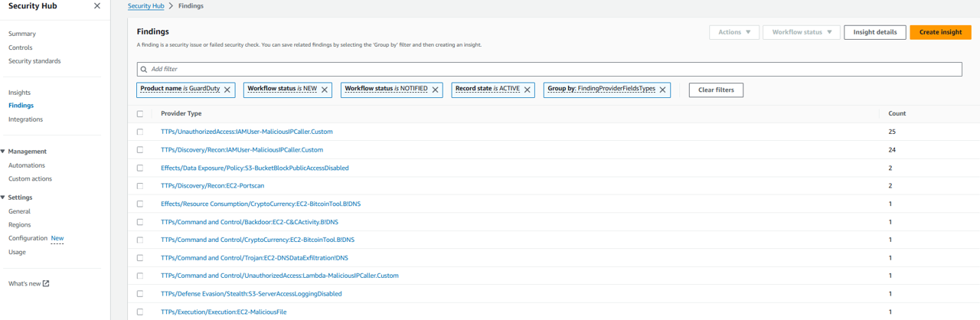980x320 pixels.
Task: Check the UnauthorizedAccess:IAMUser-MaliciousIPCaller.Custom row box
Action: [140, 132]
